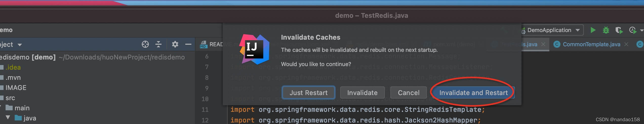The width and height of the screenshot is (644, 124).
Task: Select the IMAGE folder in project tree
Action: tap(16, 88)
